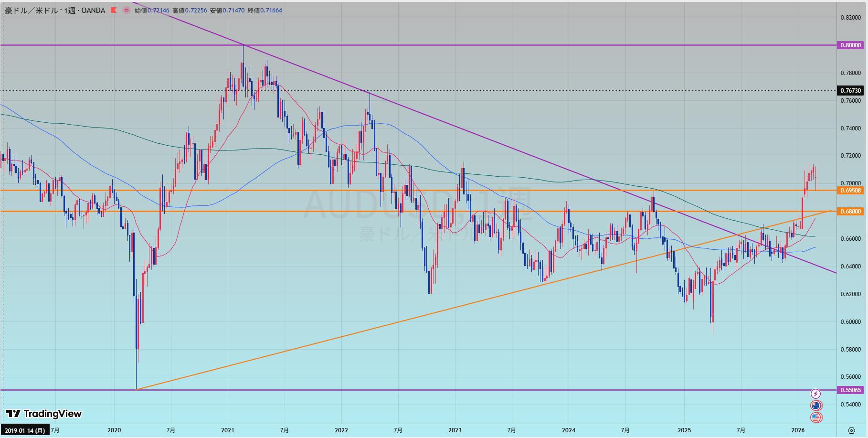The height and width of the screenshot is (438, 868).
Task: Click the 0.68000 orange price label
Action: point(850,212)
